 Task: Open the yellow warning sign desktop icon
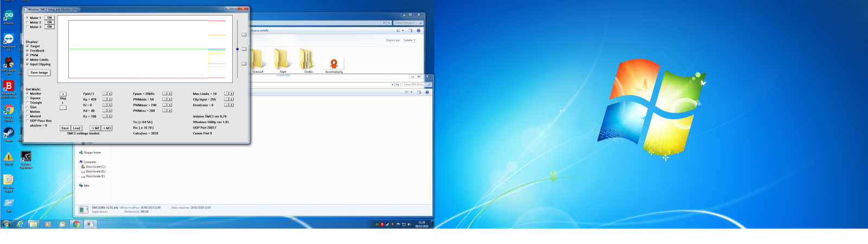(9, 158)
